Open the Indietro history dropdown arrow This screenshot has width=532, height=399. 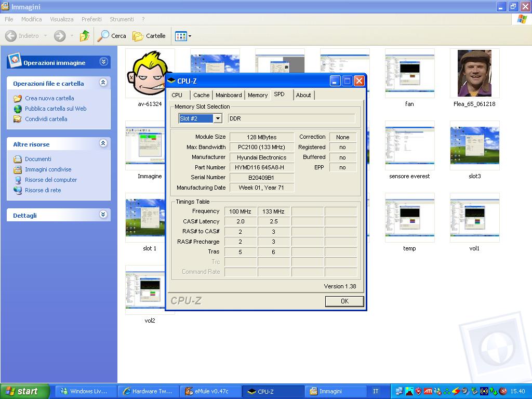45,36
